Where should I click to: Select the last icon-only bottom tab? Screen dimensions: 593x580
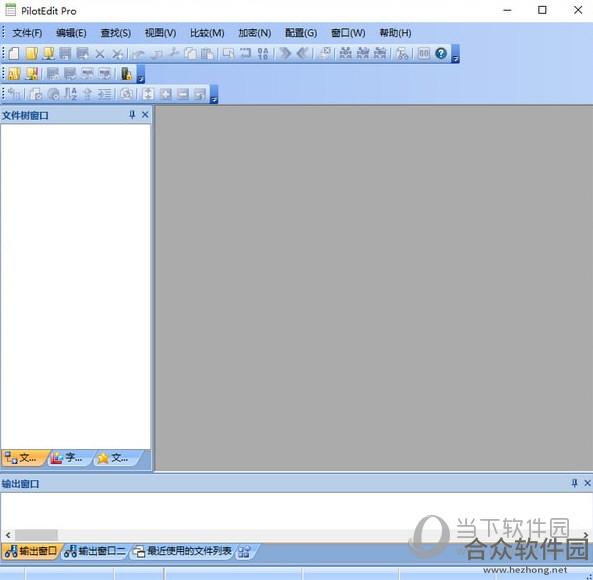tap(244, 552)
